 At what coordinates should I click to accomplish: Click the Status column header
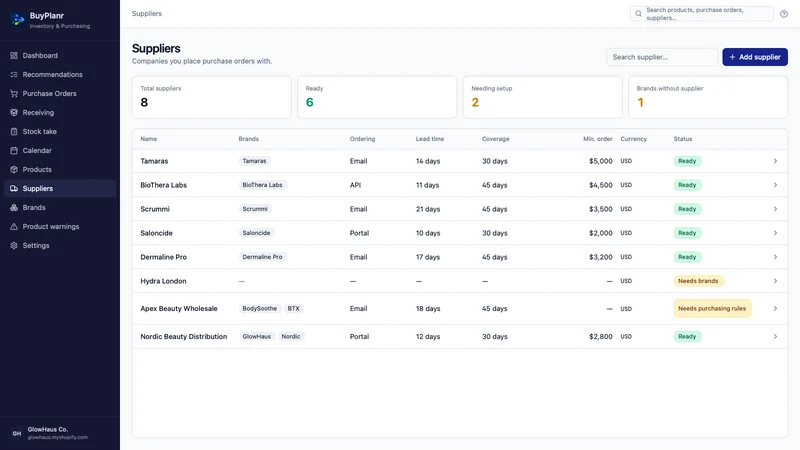(683, 139)
